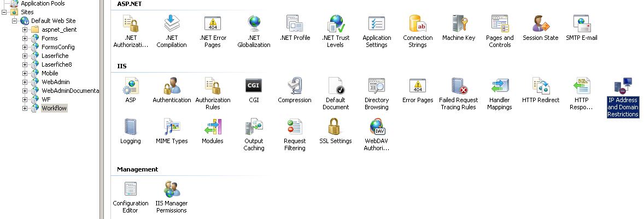Select WF application in tree
The width and height of the screenshot is (644, 219).
click(46, 99)
